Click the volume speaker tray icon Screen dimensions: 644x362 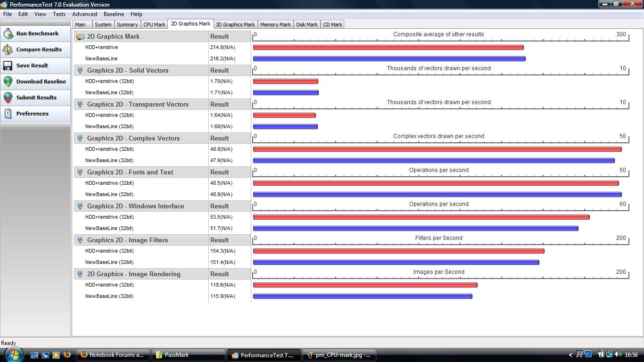(618, 354)
